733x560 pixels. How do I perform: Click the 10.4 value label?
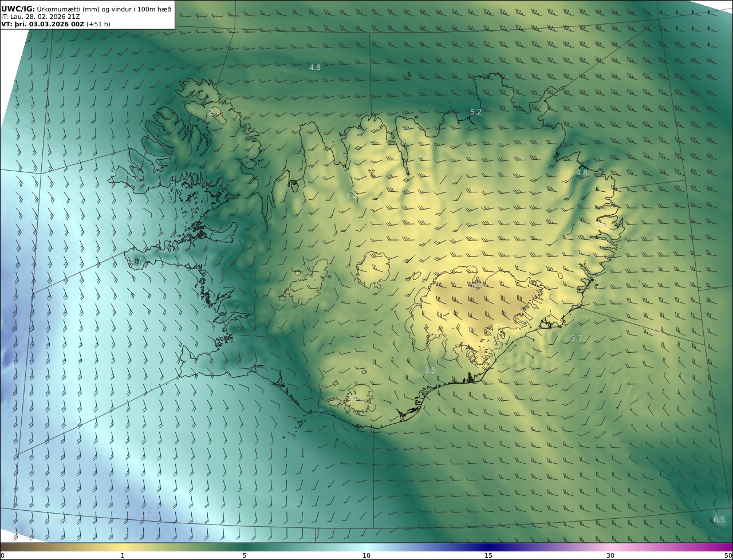click(60, 522)
